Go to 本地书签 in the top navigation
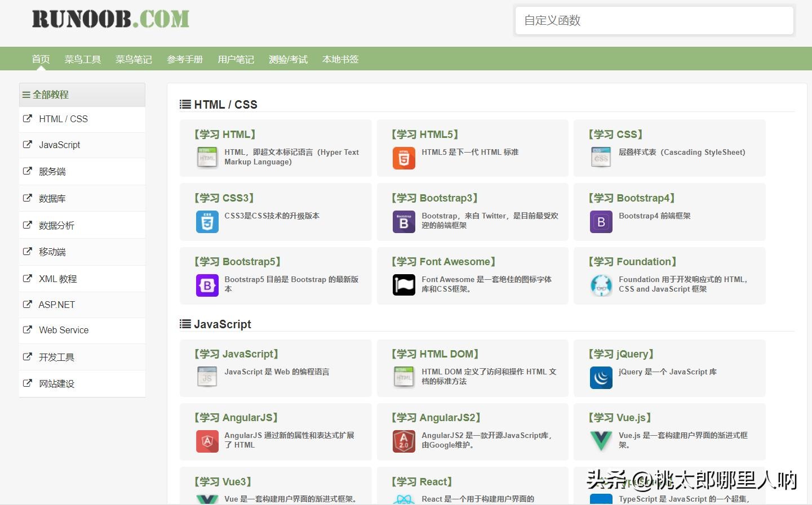This screenshot has width=812, height=505. [x=340, y=59]
